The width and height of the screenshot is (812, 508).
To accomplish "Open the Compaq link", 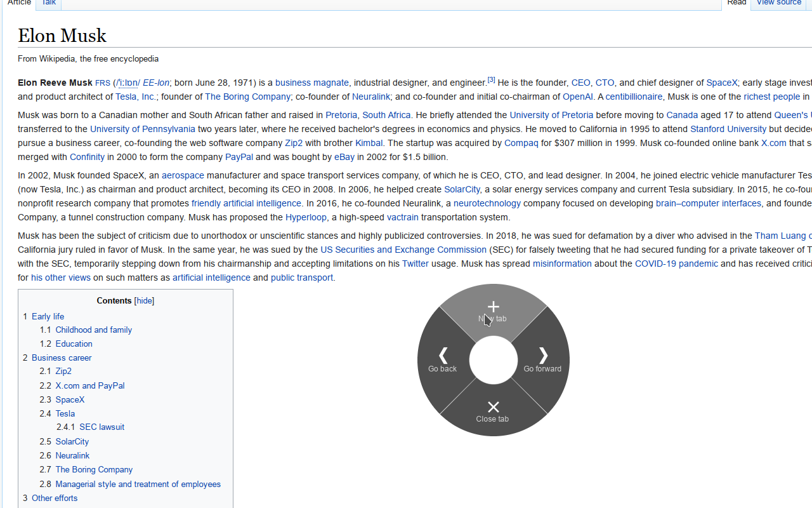I will point(521,143).
